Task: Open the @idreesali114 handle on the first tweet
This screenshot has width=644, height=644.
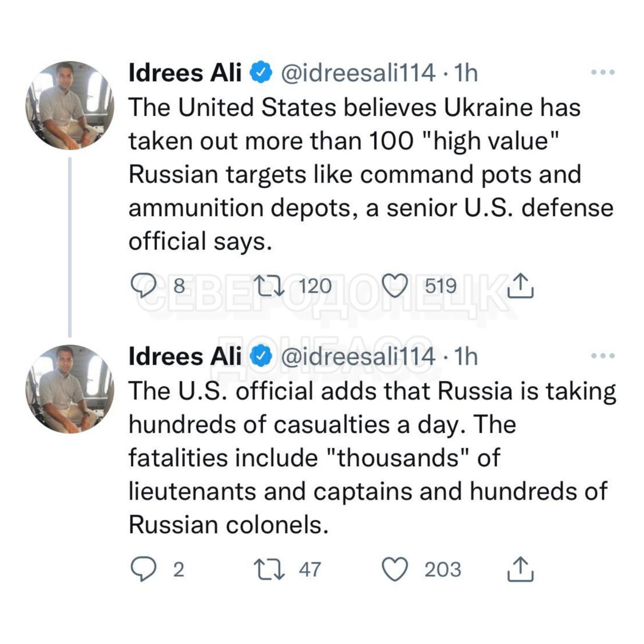Action: click(357, 73)
